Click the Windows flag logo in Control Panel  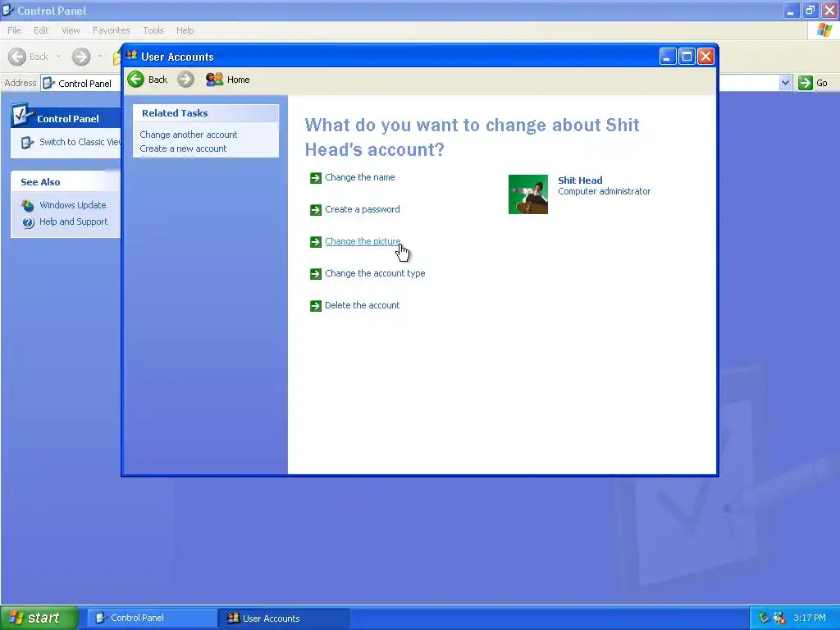coord(824,30)
